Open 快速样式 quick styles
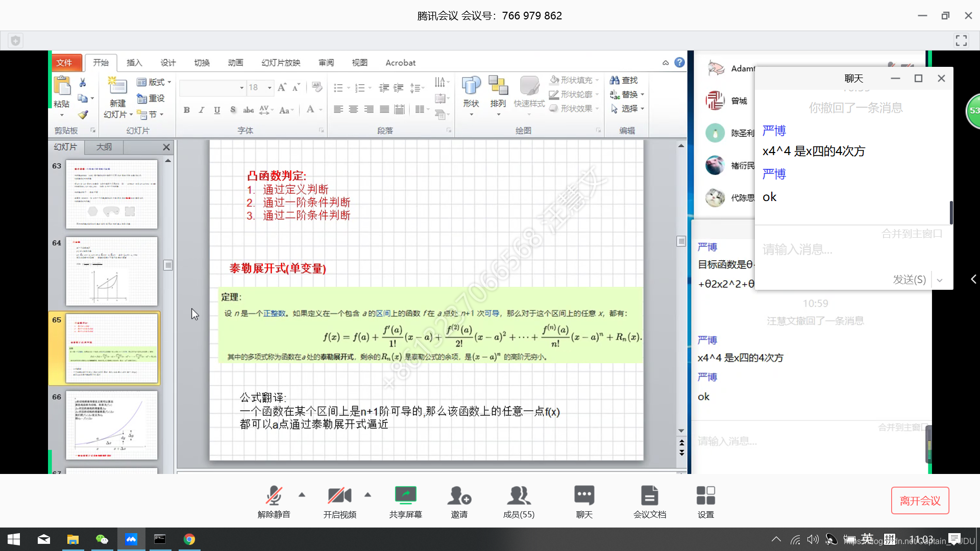The image size is (980, 551). coord(529,96)
